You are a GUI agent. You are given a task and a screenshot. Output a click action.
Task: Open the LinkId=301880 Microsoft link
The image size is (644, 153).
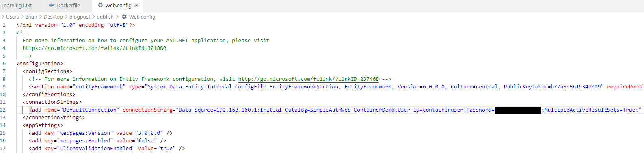click(x=94, y=48)
